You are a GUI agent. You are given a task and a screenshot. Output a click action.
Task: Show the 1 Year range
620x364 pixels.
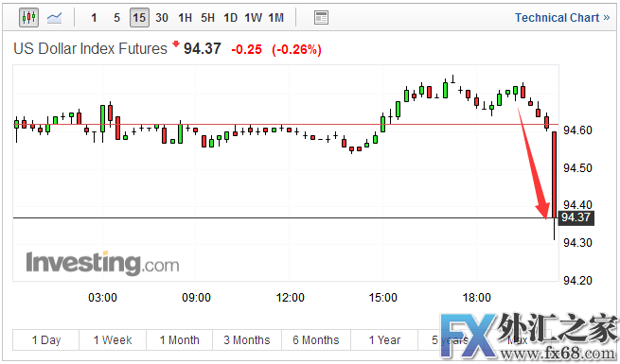[x=384, y=340]
